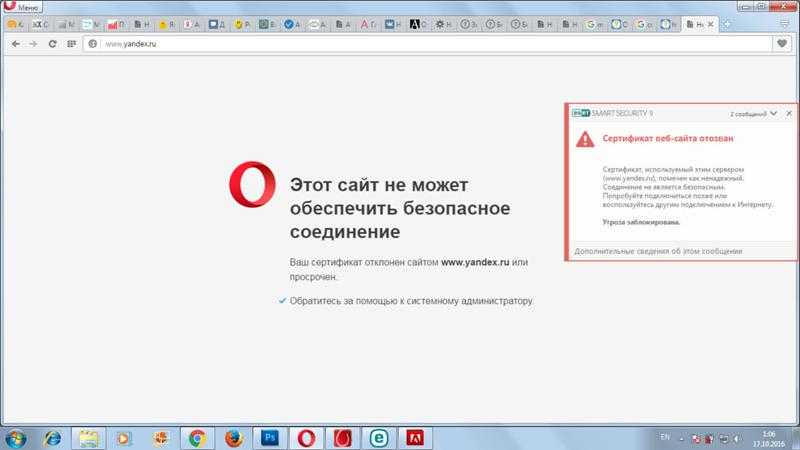Image resolution: width=800 pixels, height=450 pixels.
Task: Open the teal e icon on taskbar
Action: [x=379, y=438]
